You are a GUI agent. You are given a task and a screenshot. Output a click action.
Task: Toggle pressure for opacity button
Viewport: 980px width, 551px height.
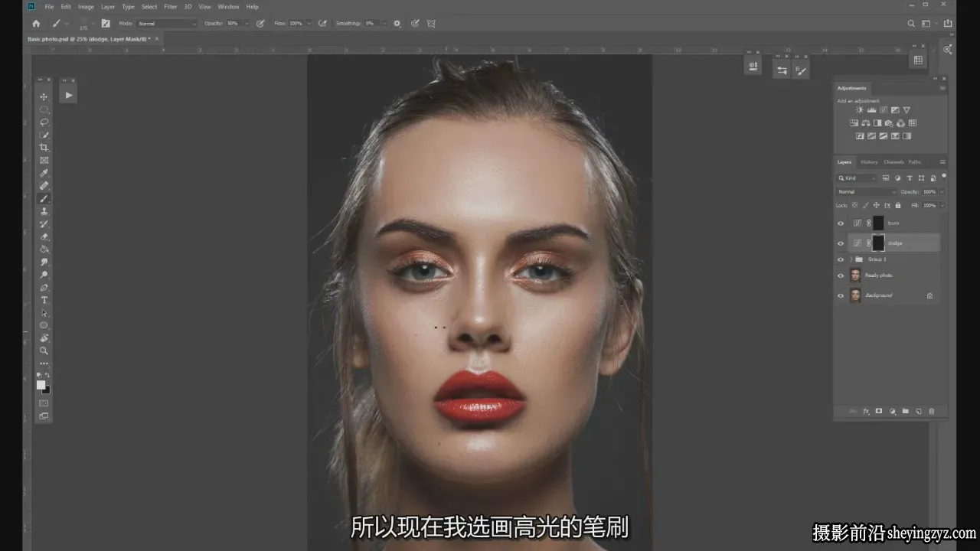pos(260,24)
